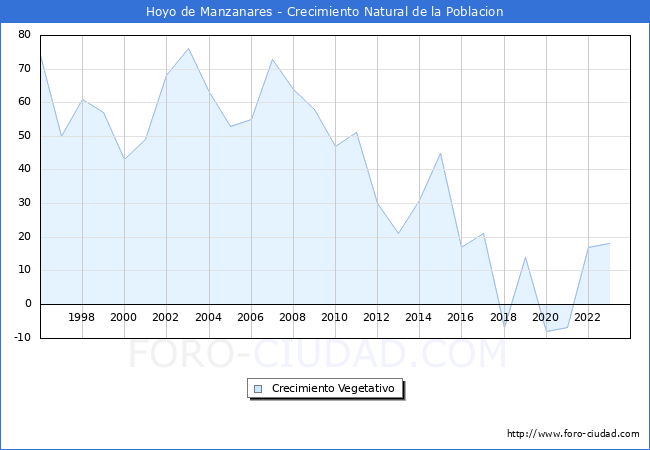Click the y-axis label 80
Image resolution: width=650 pixels, height=450 pixels.
click(24, 34)
